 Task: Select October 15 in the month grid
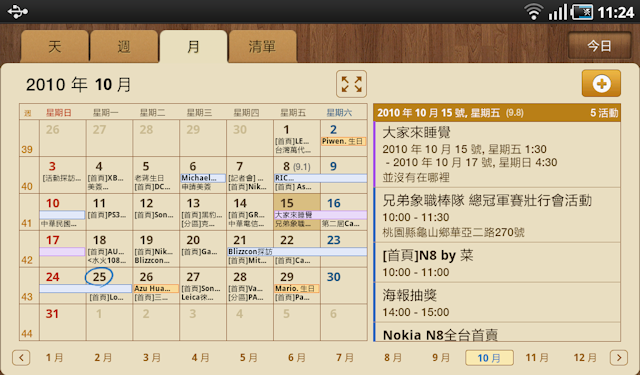(297, 212)
